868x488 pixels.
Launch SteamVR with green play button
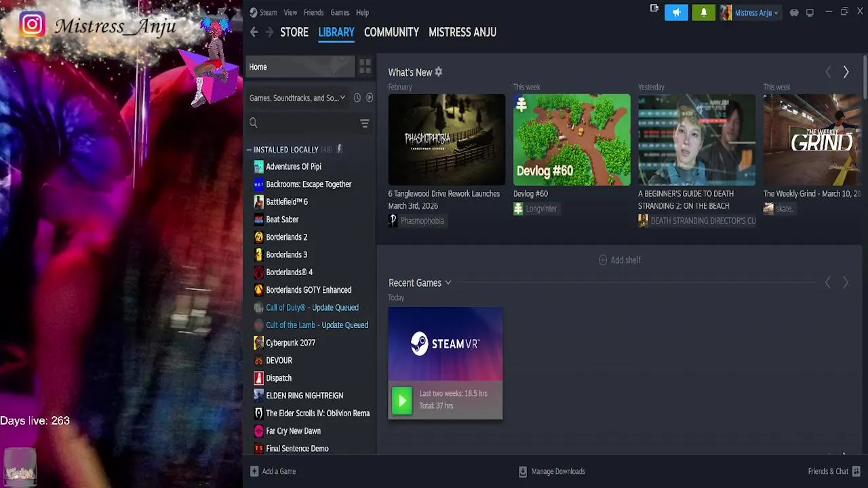401,401
